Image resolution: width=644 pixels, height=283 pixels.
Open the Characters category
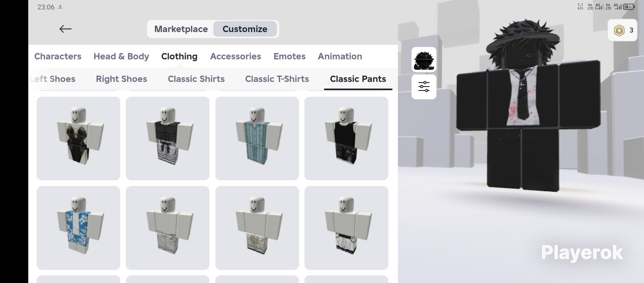(x=58, y=56)
